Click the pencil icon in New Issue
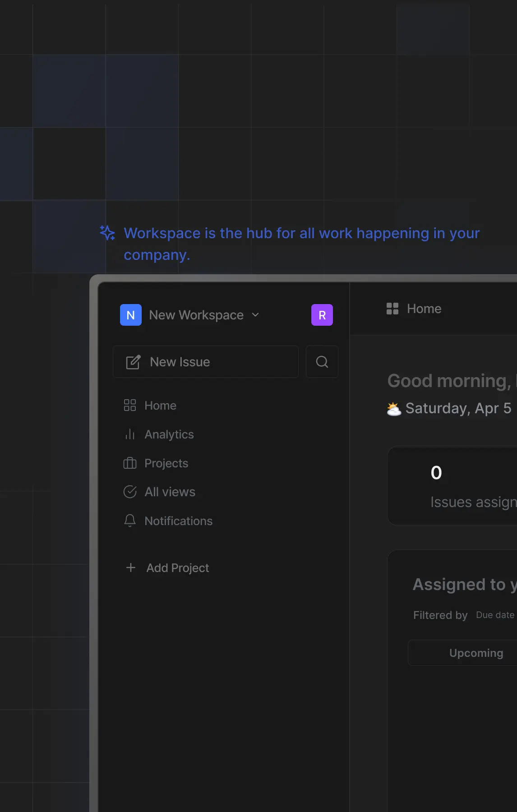This screenshot has height=812, width=517. pos(133,362)
